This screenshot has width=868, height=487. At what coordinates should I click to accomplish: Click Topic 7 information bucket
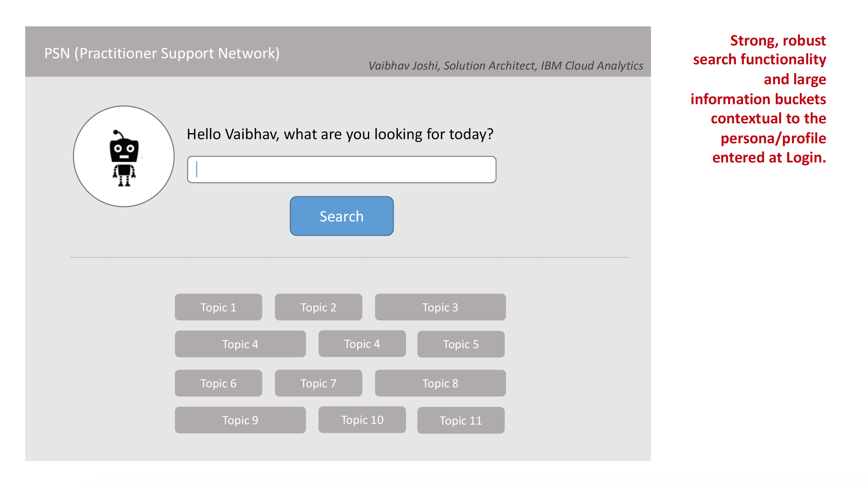tap(318, 383)
